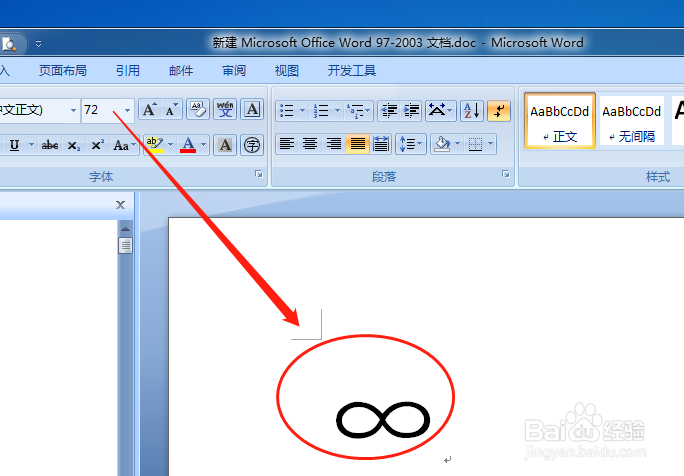Open the numbering style dropdown arrow

tap(337, 110)
